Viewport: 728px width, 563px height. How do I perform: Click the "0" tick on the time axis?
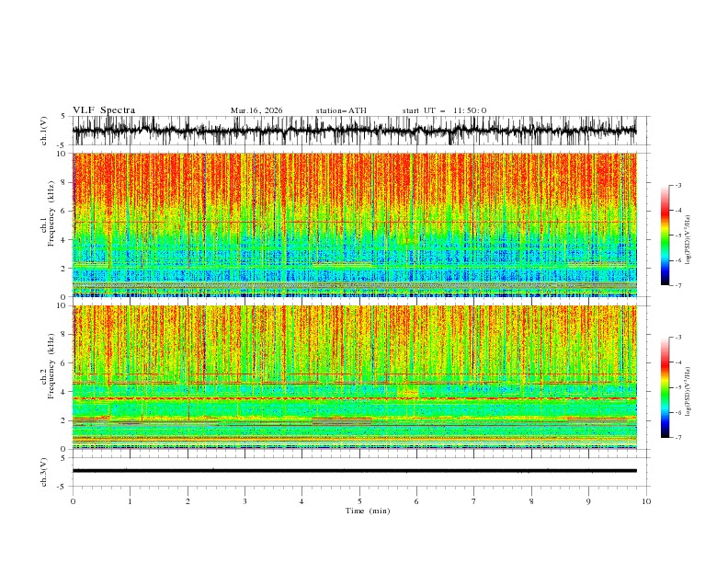[73, 501]
